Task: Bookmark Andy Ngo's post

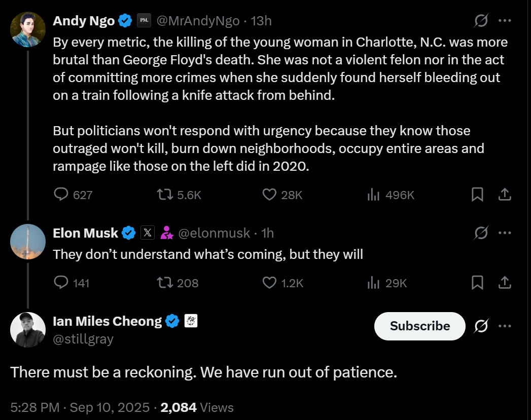Action: 477,195
